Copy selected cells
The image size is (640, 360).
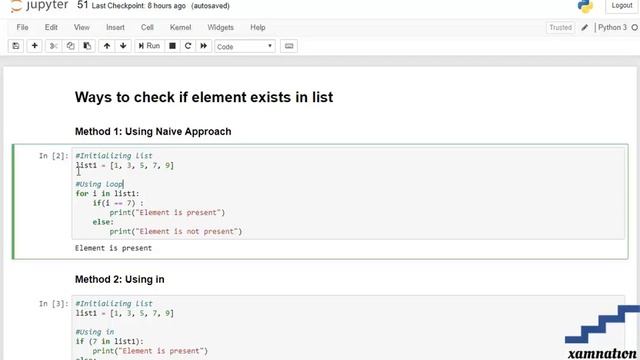point(70,46)
